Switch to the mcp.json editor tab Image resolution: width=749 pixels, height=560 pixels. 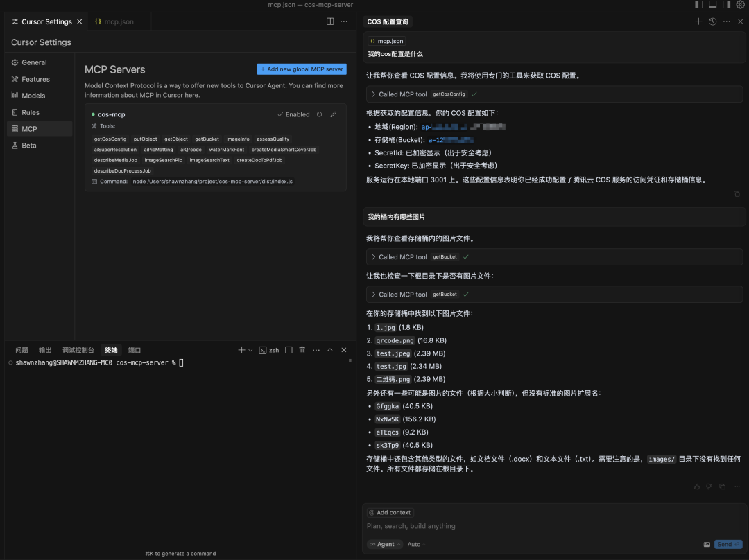click(114, 21)
